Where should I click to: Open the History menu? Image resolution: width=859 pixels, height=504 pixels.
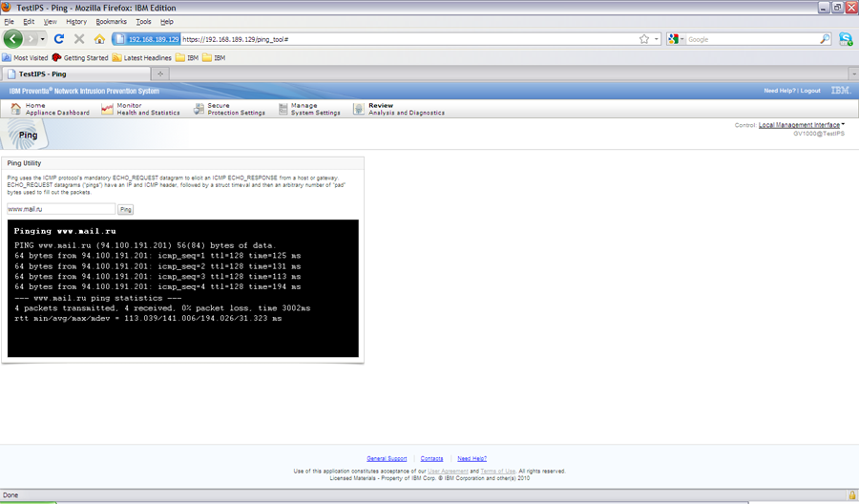pyautogui.click(x=76, y=21)
